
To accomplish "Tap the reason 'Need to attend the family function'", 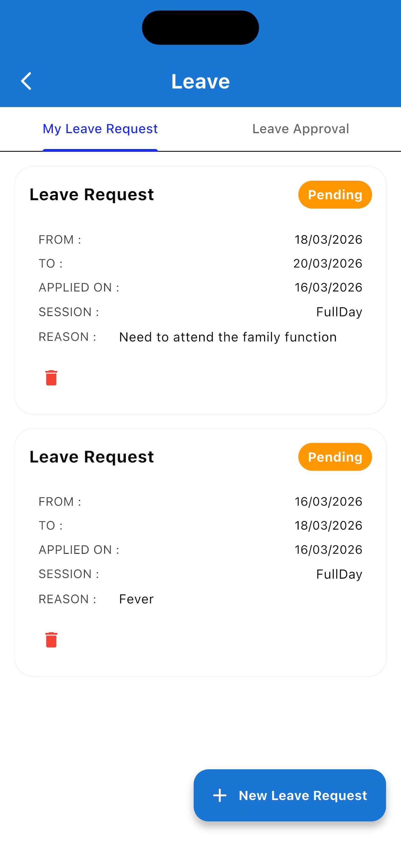I will tap(228, 337).
